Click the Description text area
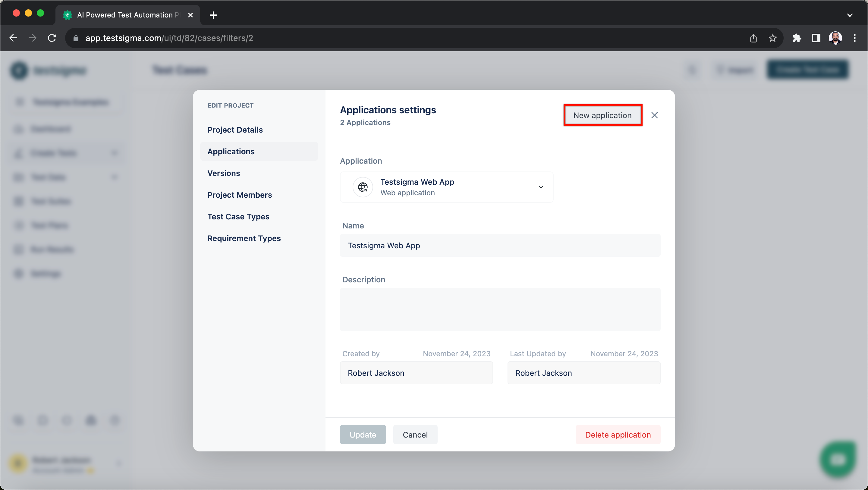The image size is (868, 490). click(x=500, y=309)
